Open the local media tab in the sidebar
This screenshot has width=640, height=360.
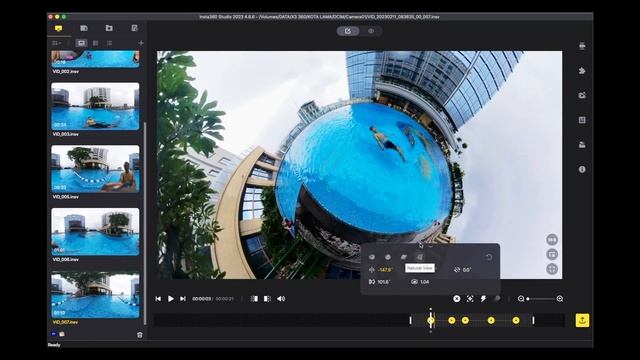[x=58, y=28]
